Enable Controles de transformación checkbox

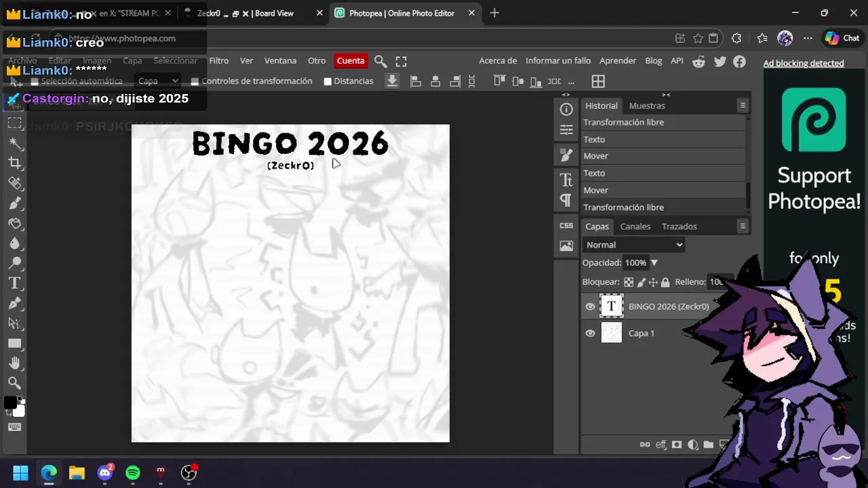[x=195, y=81]
